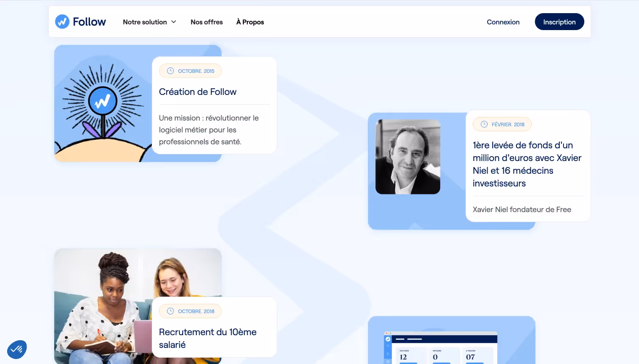Select the FÉVRIER. 2018 date badge
This screenshot has width=639, height=364.
pyautogui.click(x=502, y=124)
